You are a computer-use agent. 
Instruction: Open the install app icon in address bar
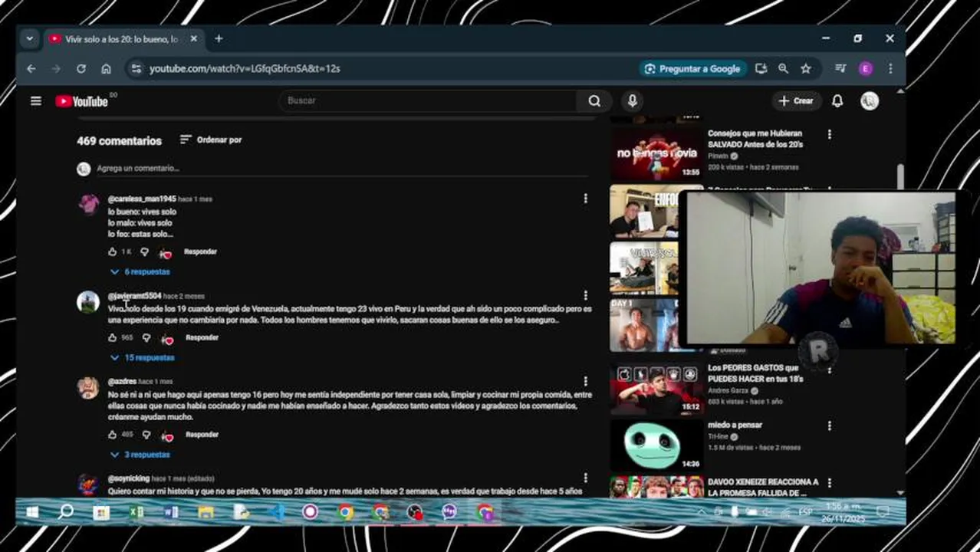click(x=761, y=68)
